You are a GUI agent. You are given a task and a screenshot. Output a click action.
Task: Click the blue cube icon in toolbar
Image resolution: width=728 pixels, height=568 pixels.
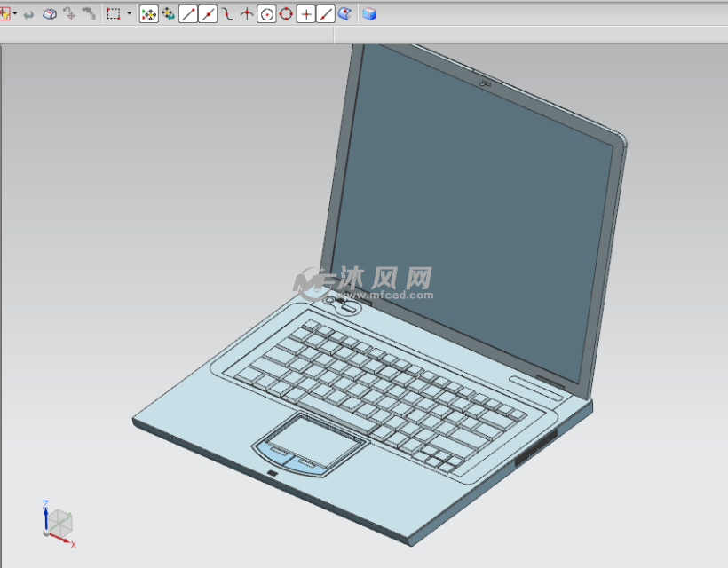point(369,14)
